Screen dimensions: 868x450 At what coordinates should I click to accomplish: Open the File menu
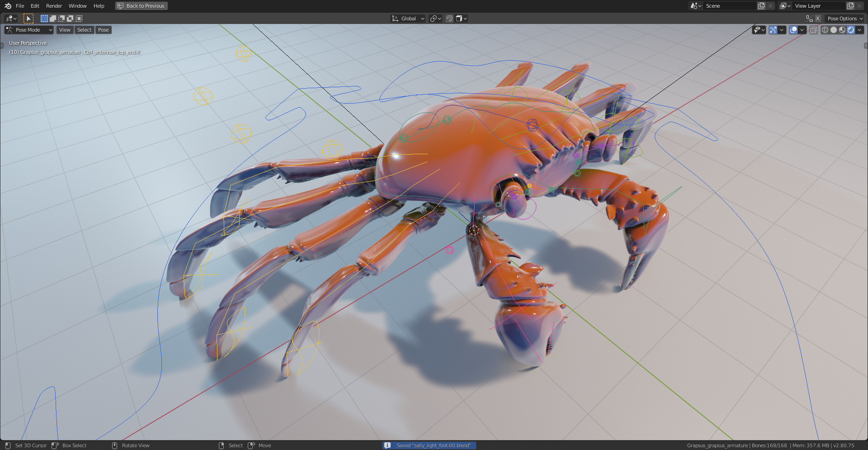click(x=20, y=6)
